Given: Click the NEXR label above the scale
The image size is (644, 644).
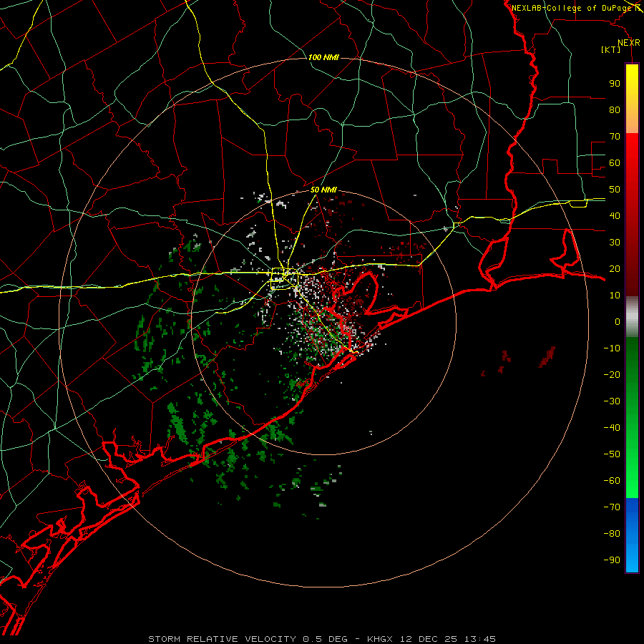Looking at the screenshot, I should click(628, 43).
